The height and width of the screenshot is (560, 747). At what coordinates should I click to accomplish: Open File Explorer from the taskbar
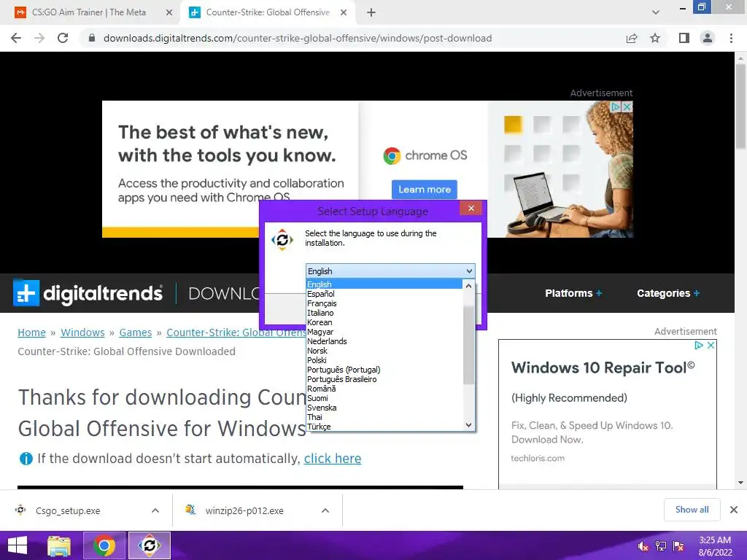[60, 545]
